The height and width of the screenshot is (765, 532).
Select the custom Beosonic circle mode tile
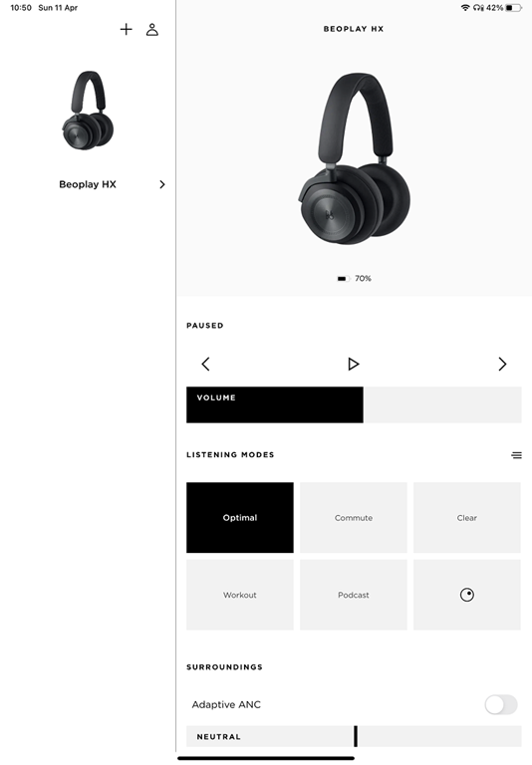click(x=466, y=595)
